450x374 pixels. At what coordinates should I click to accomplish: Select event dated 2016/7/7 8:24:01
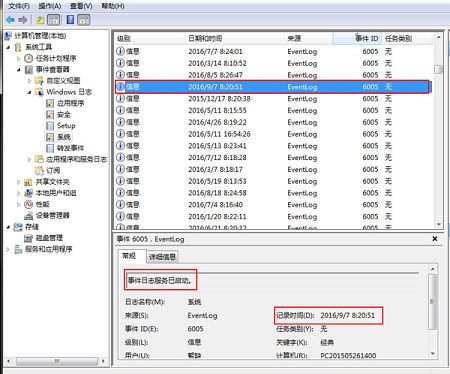[x=274, y=52]
